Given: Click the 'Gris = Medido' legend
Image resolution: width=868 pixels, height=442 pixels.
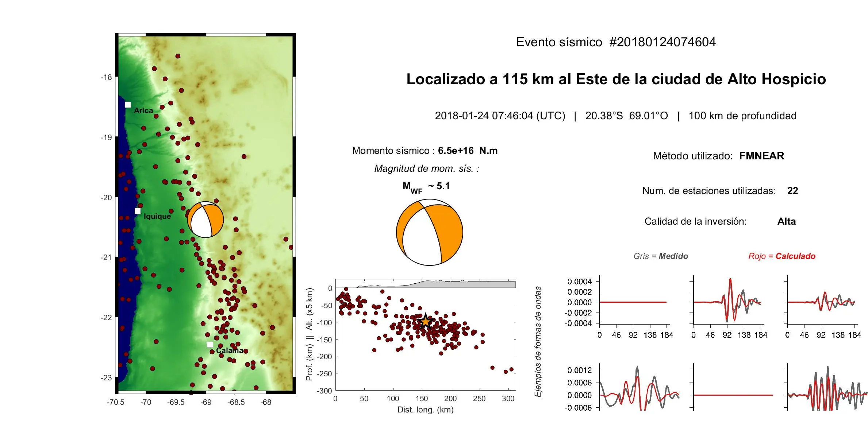Looking at the screenshot, I should click(x=661, y=256).
